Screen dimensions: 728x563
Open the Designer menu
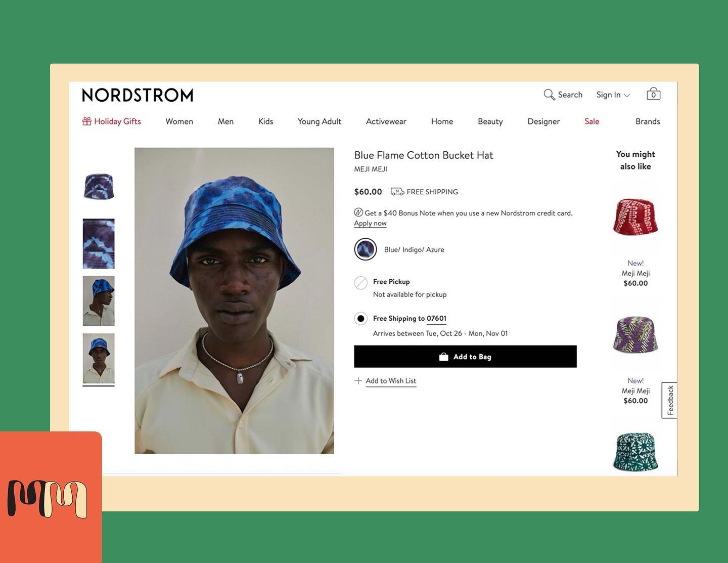click(x=543, y=121)
